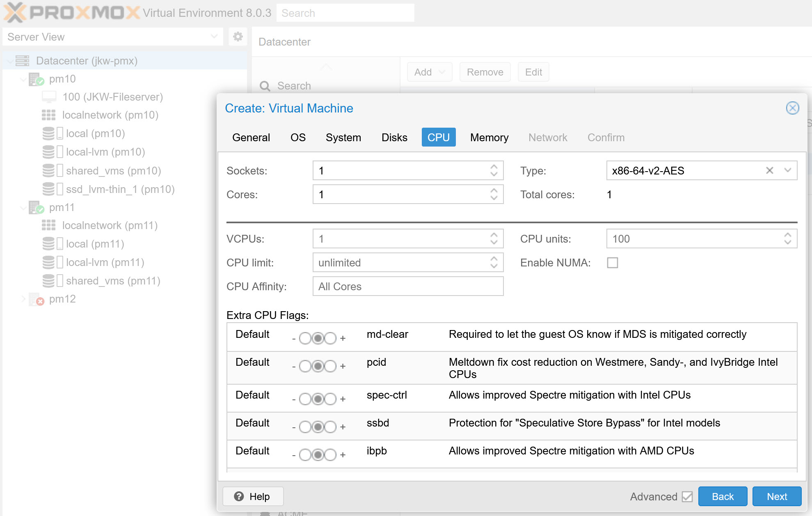Set md-clear flag to plus (on)
Viewport: 812px width, 516px height.
(x=330, y=338)
